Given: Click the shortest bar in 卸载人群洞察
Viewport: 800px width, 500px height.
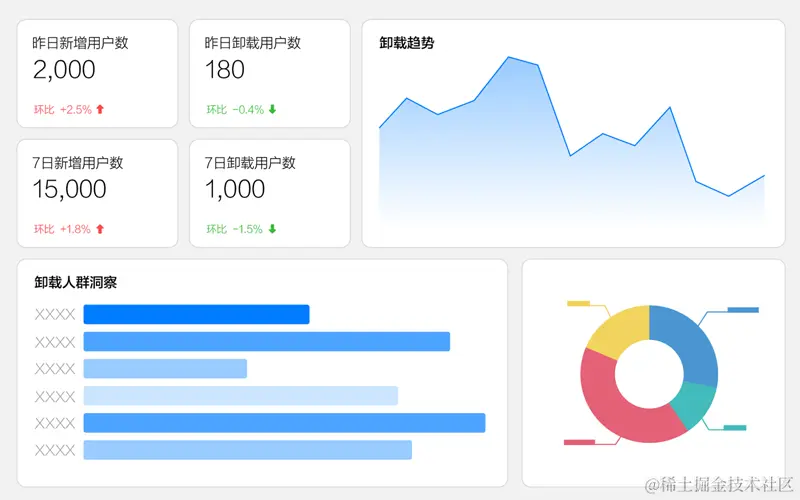Looking at the screenshot, I should pos(165,368).
